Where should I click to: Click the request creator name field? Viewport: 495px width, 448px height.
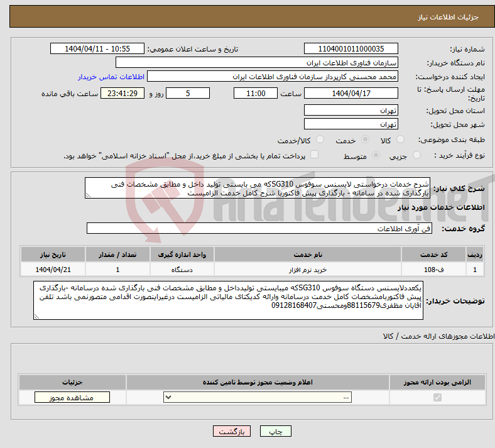273,77
